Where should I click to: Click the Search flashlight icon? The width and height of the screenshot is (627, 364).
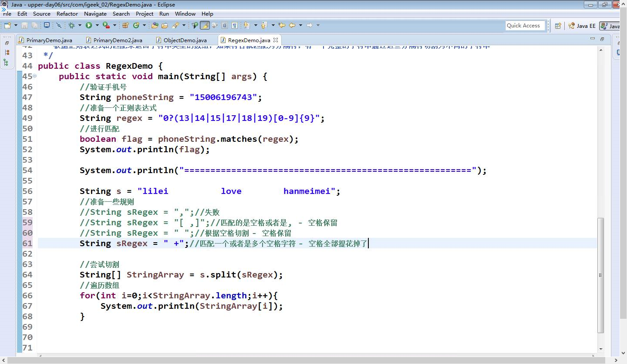tap(175, 25)
